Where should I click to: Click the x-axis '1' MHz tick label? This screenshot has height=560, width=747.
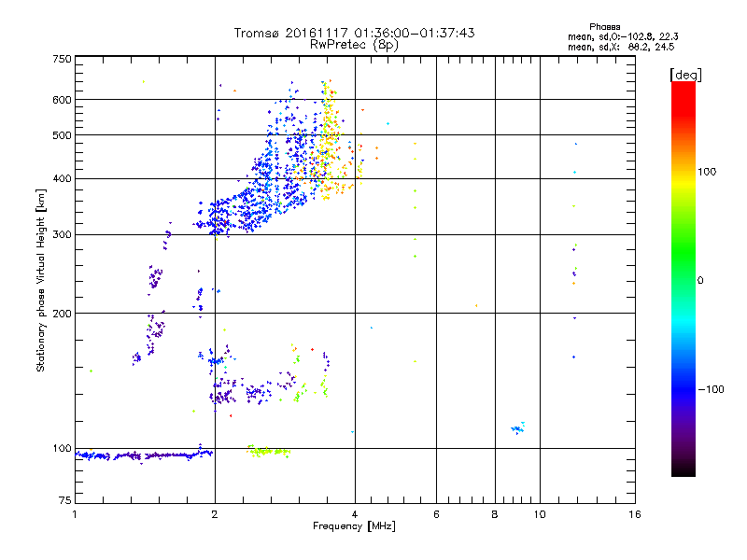(75, 514)
